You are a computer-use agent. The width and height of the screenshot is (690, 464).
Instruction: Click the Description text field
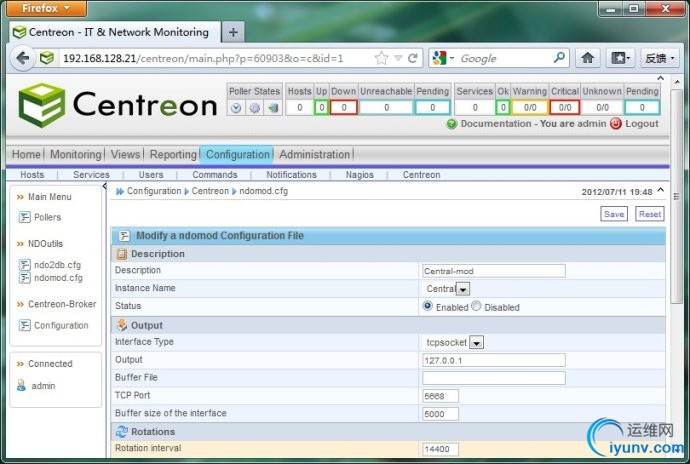tap(494, 271)
